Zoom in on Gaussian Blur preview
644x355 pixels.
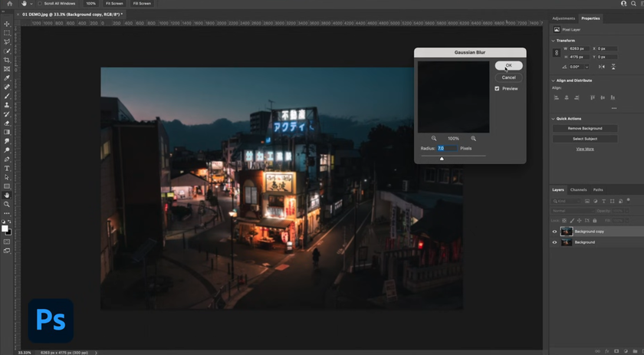[474, 139]
